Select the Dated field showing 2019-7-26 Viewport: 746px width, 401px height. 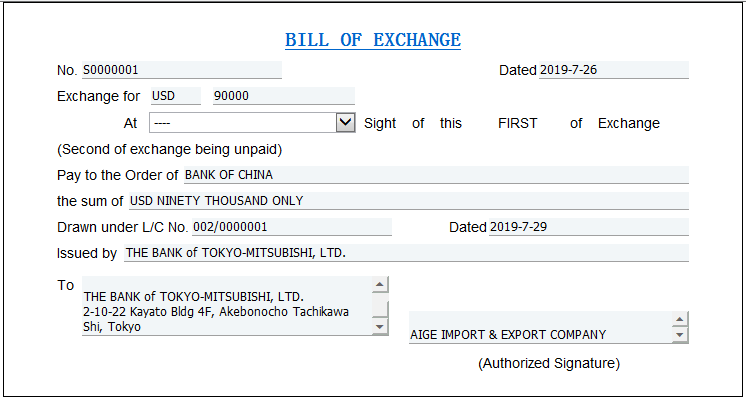pyautogui.click(x=613, y=70)
